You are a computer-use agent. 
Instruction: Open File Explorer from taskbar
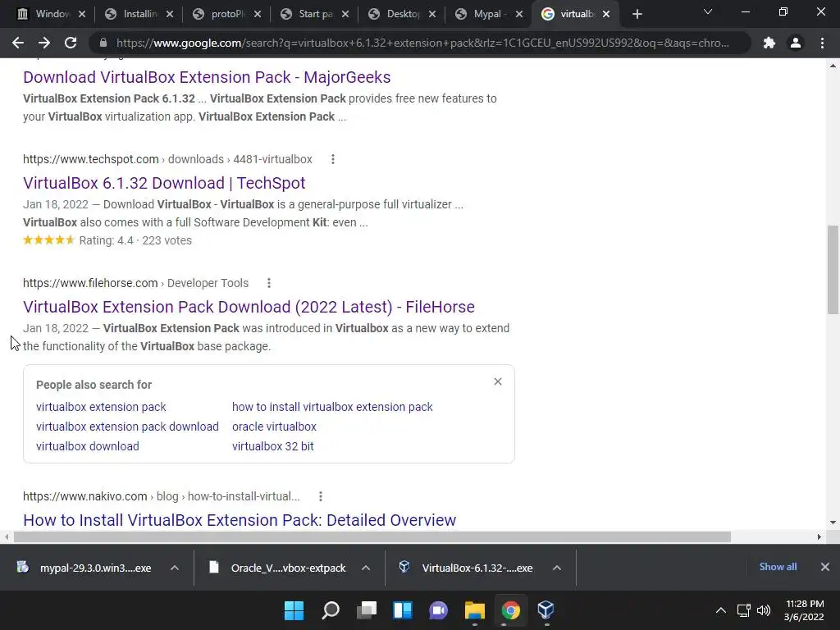[x=475, y=610]
